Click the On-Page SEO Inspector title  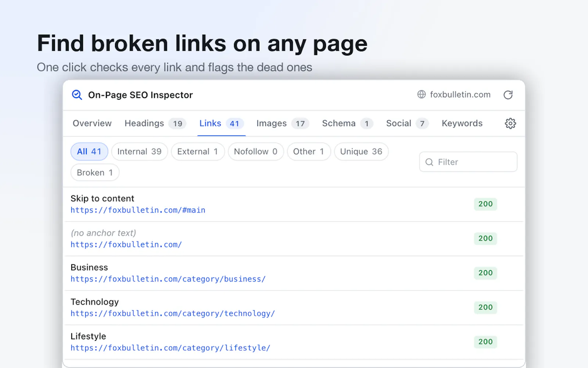[140, 95]
